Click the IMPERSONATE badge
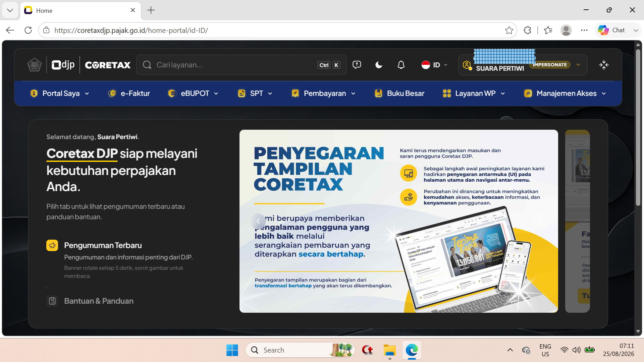Image resolution: width=644 pixels, height=362 pixels. pos(550,65)
